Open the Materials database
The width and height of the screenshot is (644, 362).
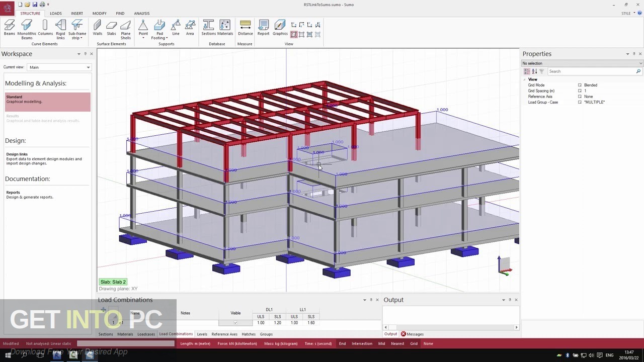coord(225,28)
